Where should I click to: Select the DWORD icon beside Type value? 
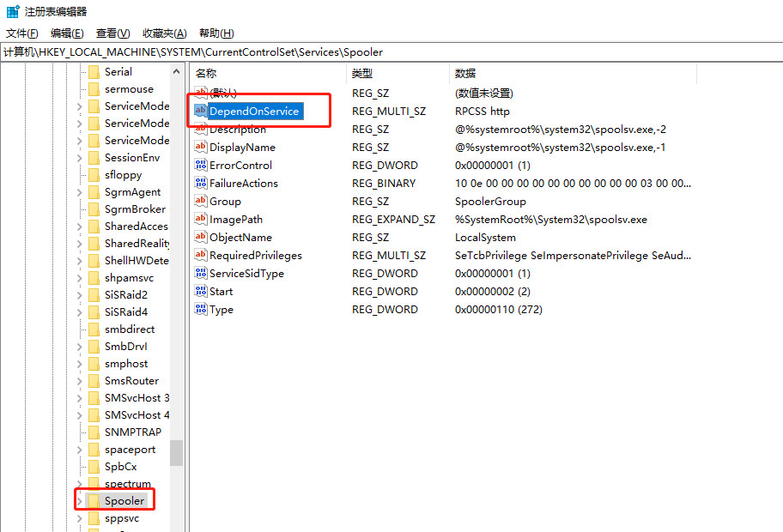coord(201,309)
